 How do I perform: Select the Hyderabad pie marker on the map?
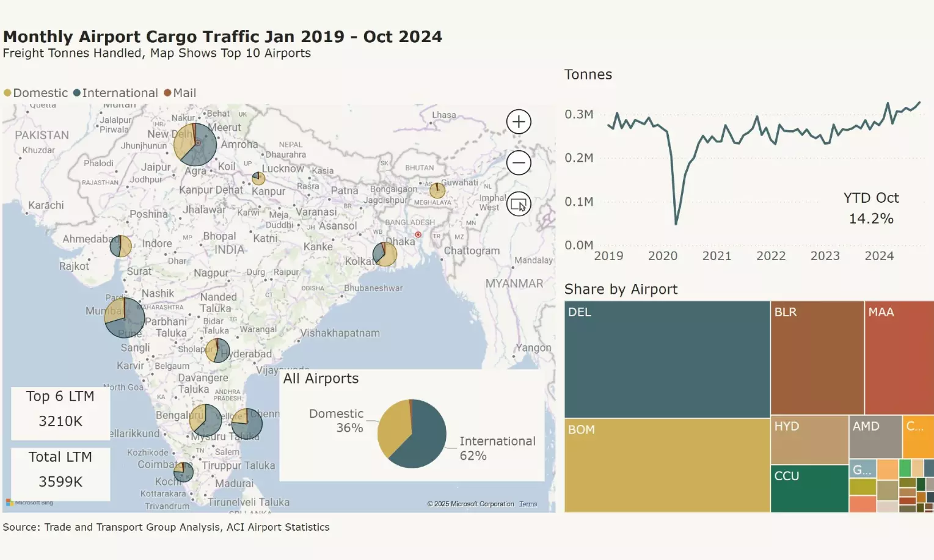pyautogui.click(x=218, y=351)
